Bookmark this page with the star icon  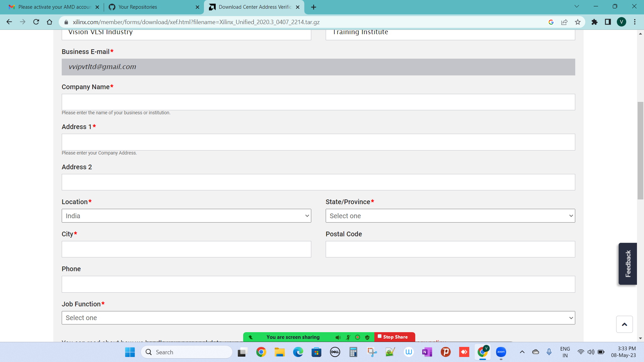(578, 22)
